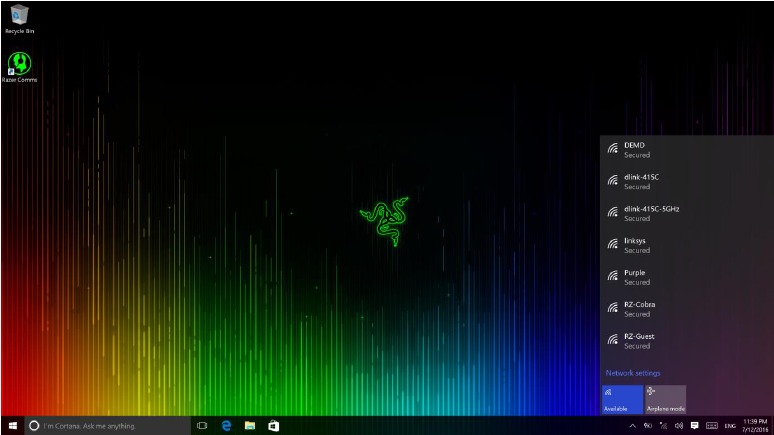Viewport: 774px width, 435px height.
Task: Select the linksys wireless network
Action: [x=687, y=245]
